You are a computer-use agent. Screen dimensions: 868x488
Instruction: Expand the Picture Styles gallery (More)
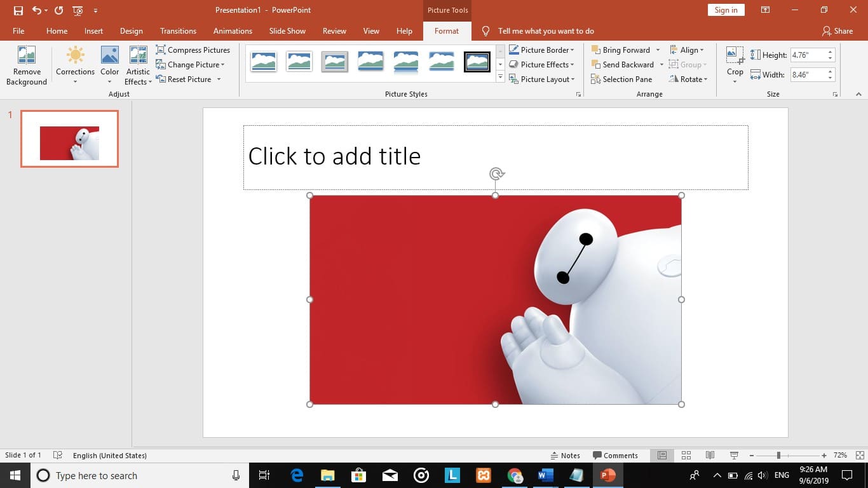pyautogui.click(x=500, y=78)
